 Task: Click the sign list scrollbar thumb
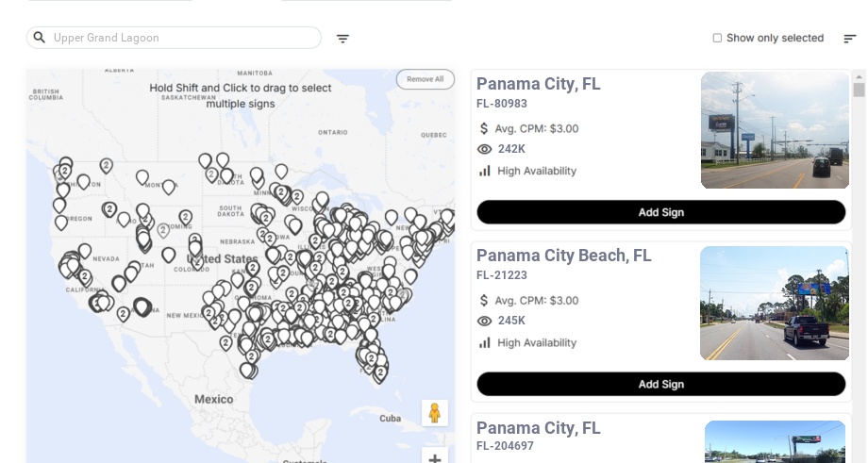coord(859,90)
